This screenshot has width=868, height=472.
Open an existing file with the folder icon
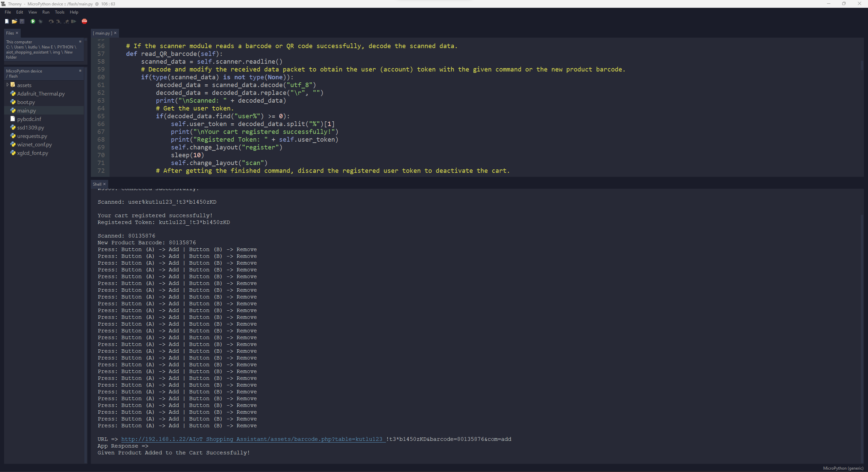15,21
